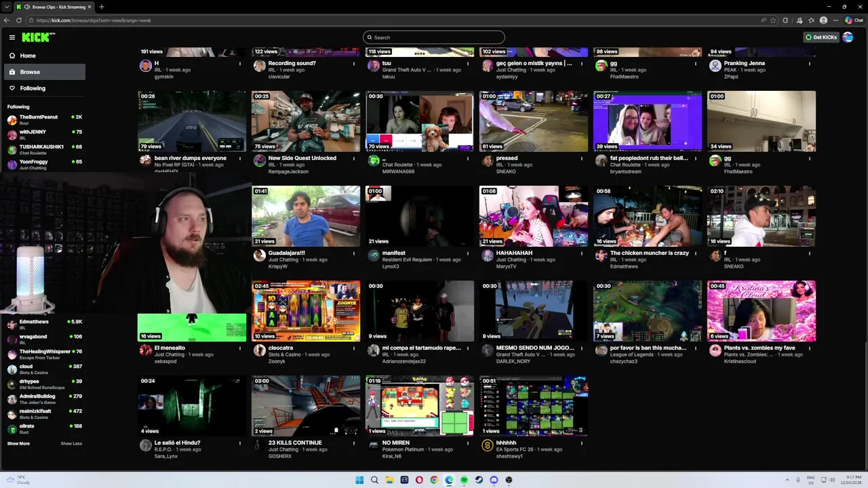Open the Windows Start menu
The width and height of the screenshot is (868, 488).
[359, 480]
